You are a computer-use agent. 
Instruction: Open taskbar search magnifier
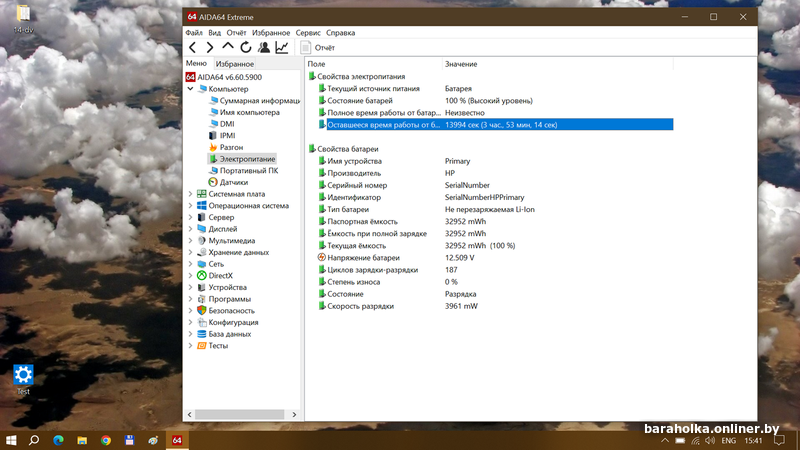pos(34,440)
